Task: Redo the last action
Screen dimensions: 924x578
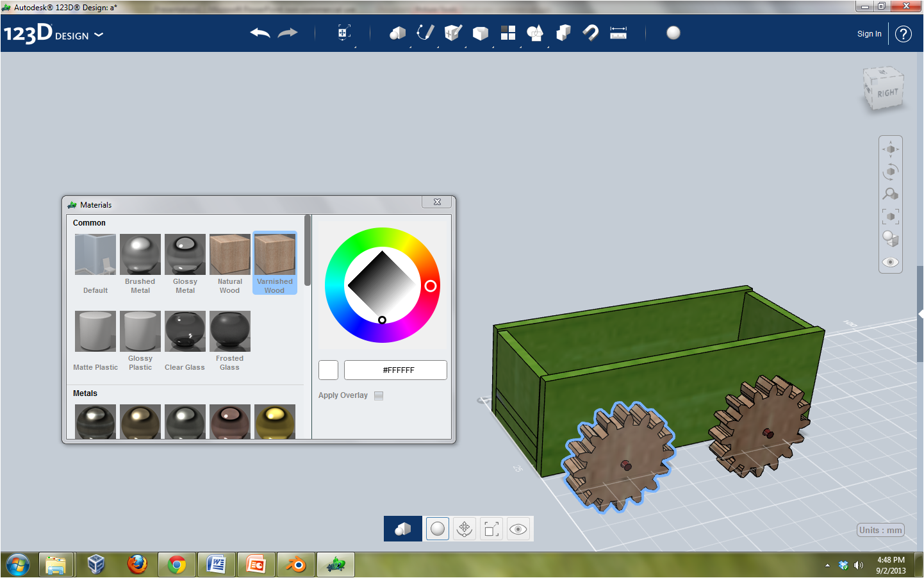Action: 288,33
